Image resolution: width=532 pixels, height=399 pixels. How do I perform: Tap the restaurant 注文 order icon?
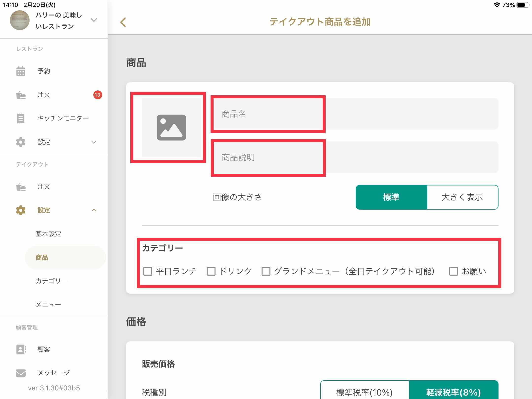tap(21, 95)
